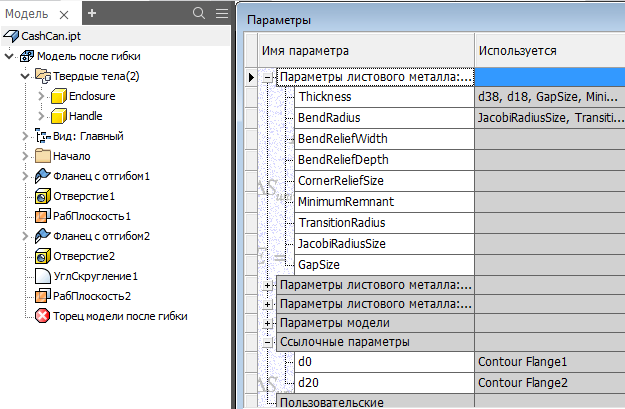Click the Начало origin folder icon
The image size is (625, 409).
pos(43,156)
